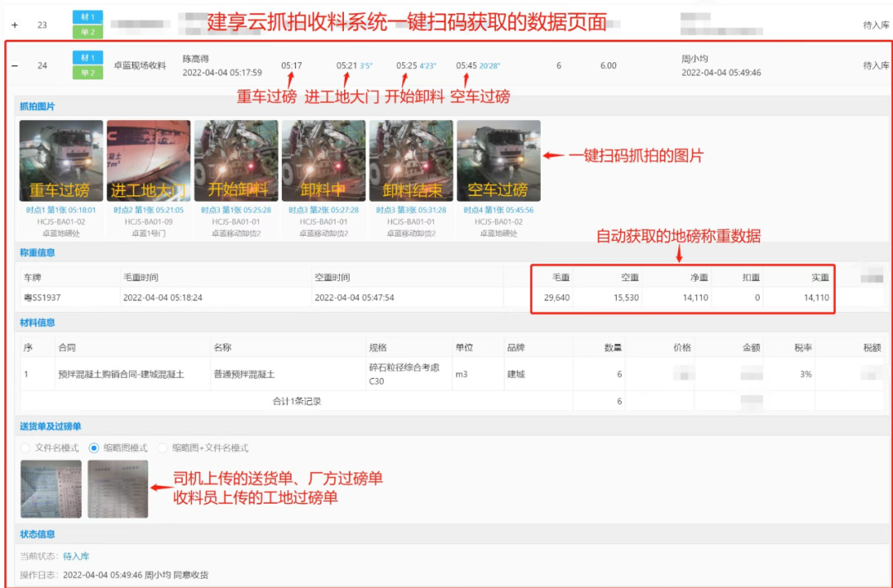Open the second weighing slip thumbnail

tap(117, 489)
